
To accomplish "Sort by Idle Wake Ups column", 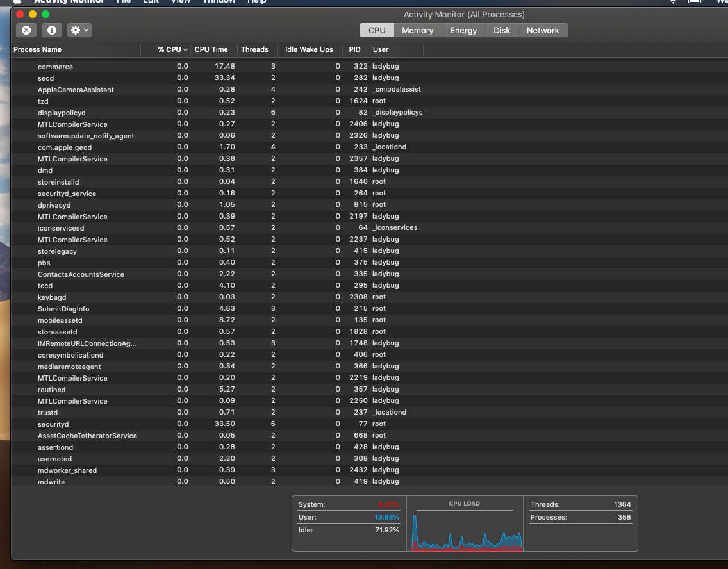I will click(309, 49).
